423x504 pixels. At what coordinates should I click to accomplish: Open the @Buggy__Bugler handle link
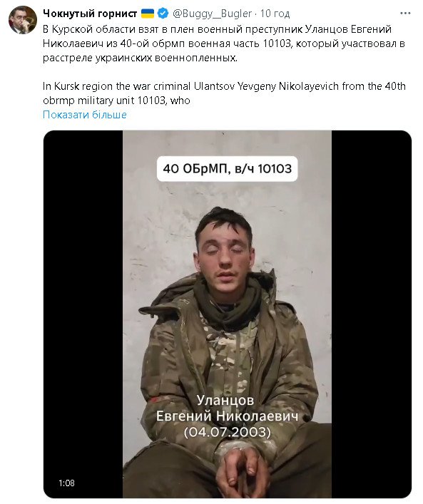click(x=213, y=14)
